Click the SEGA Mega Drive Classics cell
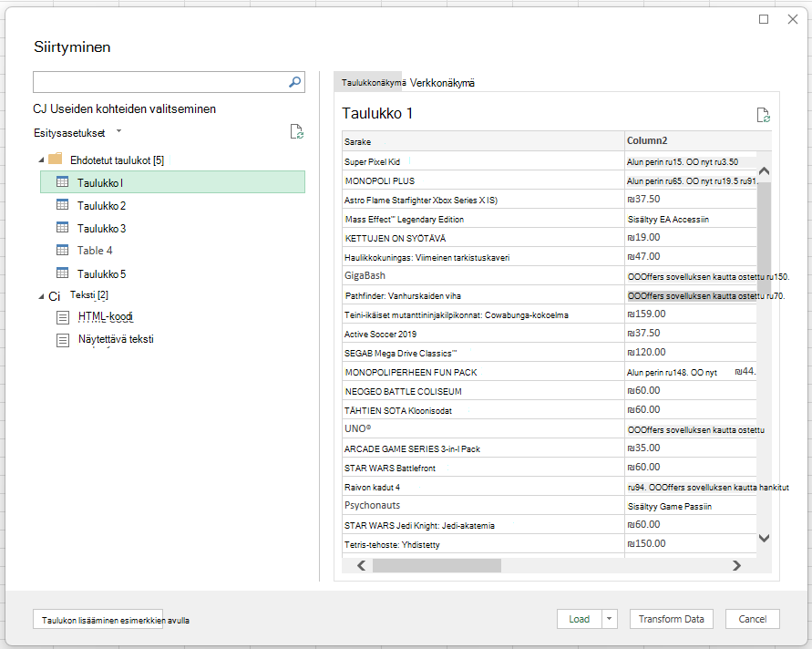 coord(483,354)
